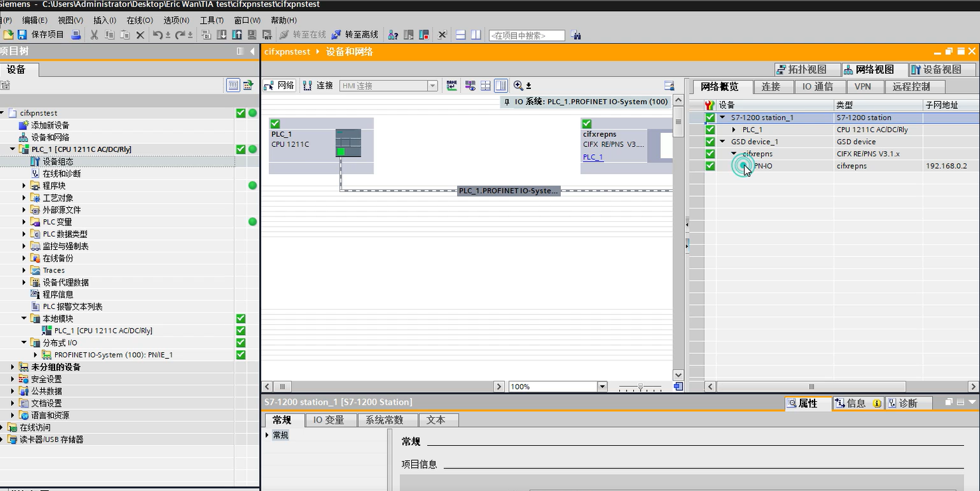Click the 保存项目 save project button
This screenshot has width=980, height=491.
click(x=41, y=35)
